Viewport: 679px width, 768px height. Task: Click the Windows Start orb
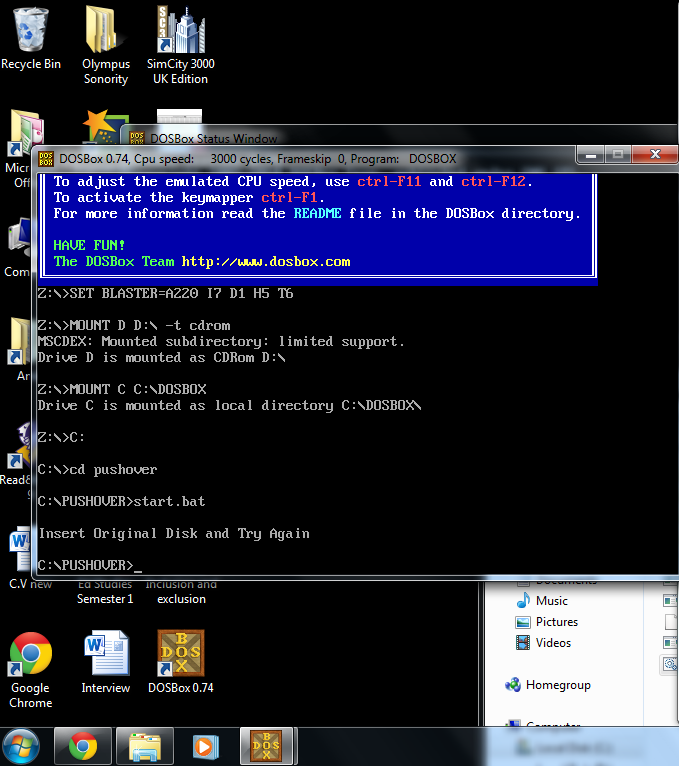22,746
